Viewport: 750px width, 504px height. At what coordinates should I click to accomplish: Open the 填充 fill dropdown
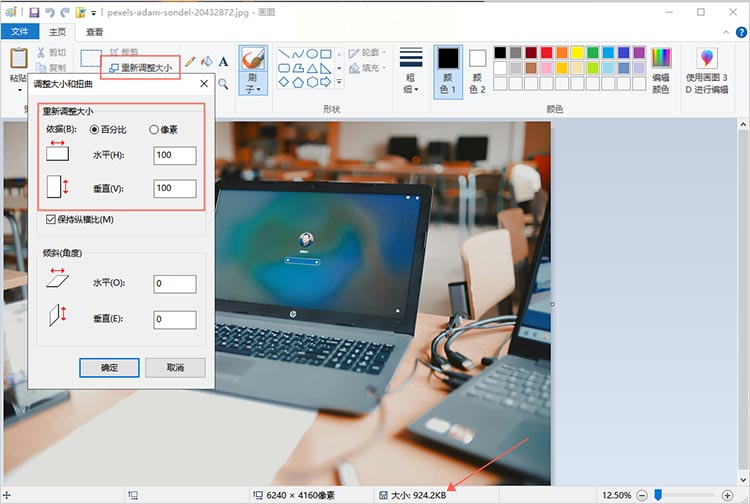(x=367, y=68)
